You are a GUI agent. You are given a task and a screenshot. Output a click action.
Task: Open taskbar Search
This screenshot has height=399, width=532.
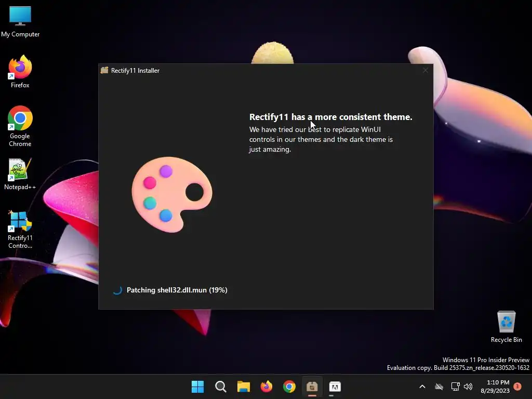(220, 387)
